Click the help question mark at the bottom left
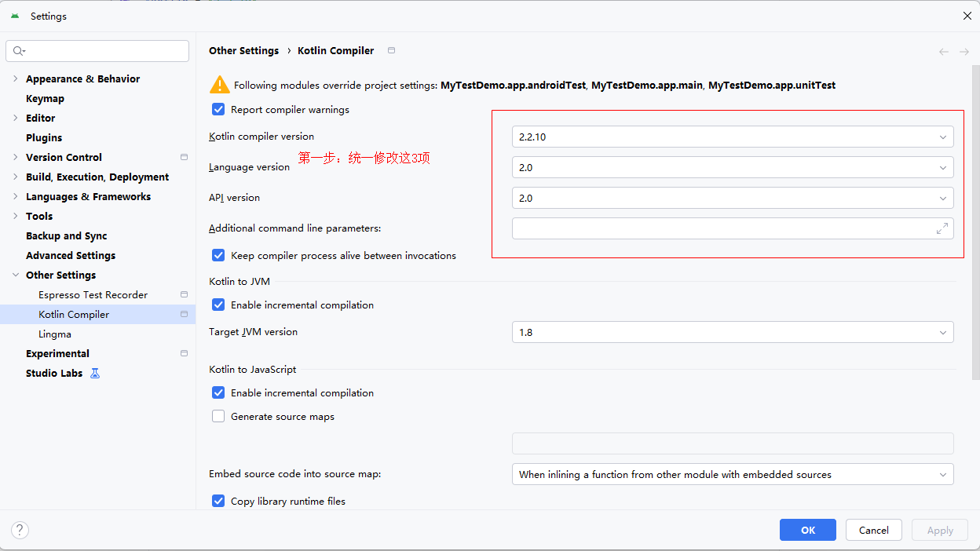Screen dimensions: 980x551 (20, 530)
